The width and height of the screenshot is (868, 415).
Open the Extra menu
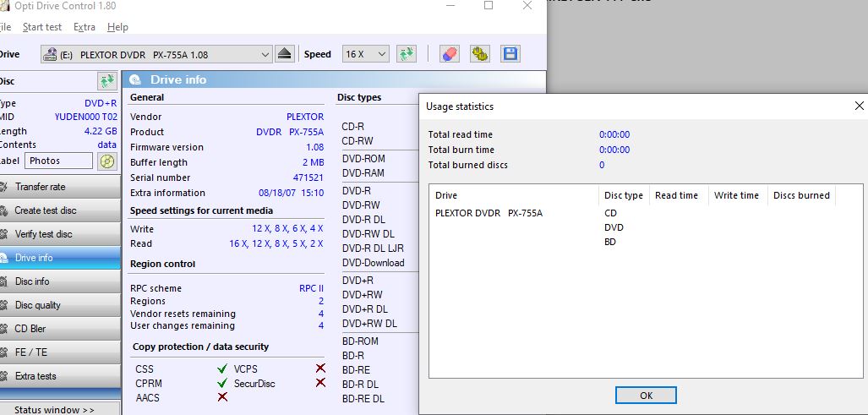[85, 27]
